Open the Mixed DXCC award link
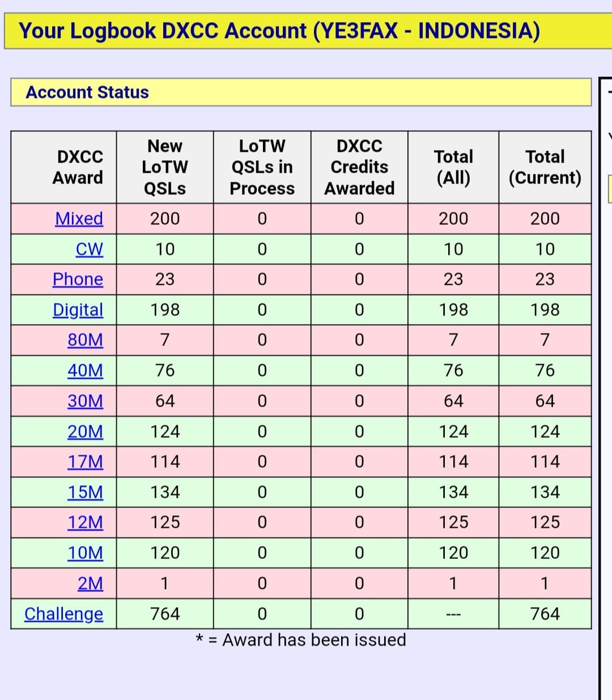 tap(79, 219)
